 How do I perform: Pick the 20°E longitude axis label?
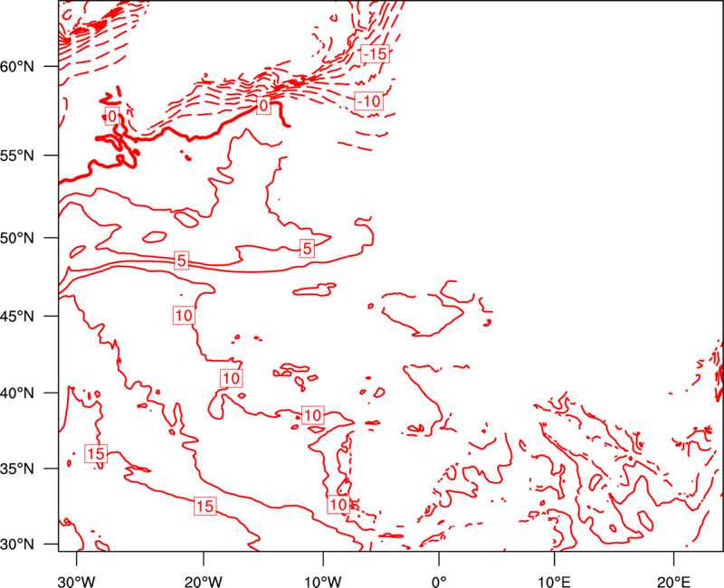(673, 582)
